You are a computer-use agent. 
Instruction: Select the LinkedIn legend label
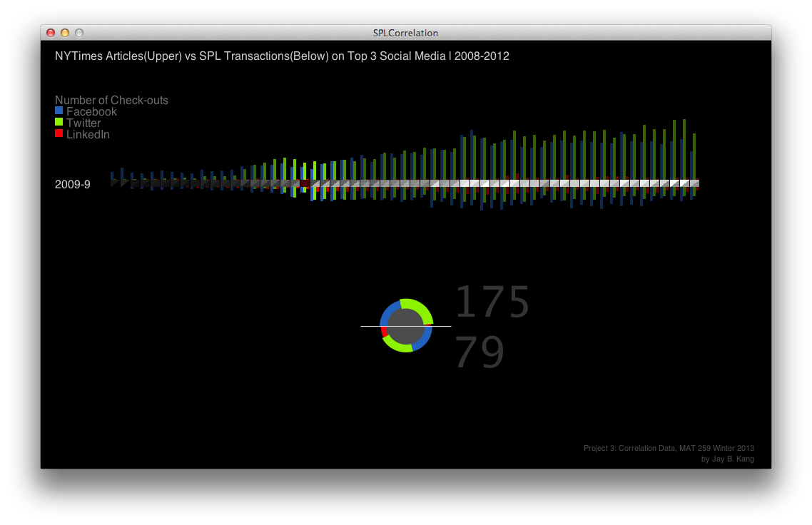pyautogui.click(x=88, y=135)
